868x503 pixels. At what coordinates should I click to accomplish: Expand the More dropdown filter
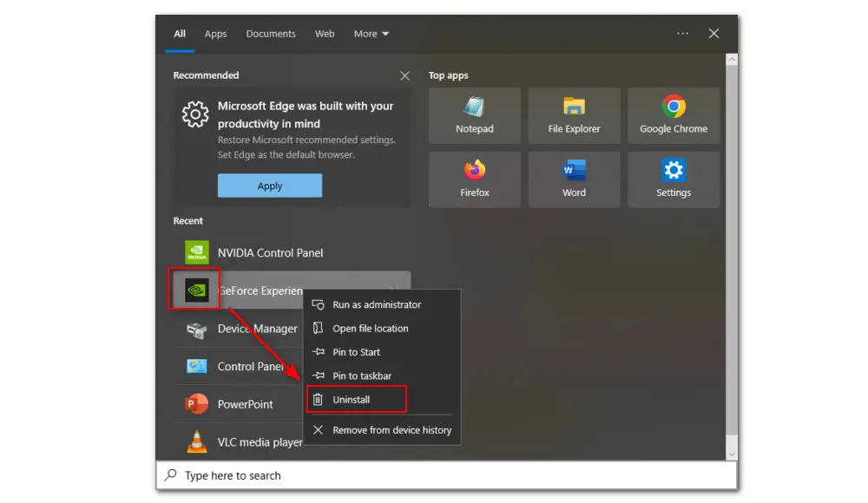[x=371, y=34]
